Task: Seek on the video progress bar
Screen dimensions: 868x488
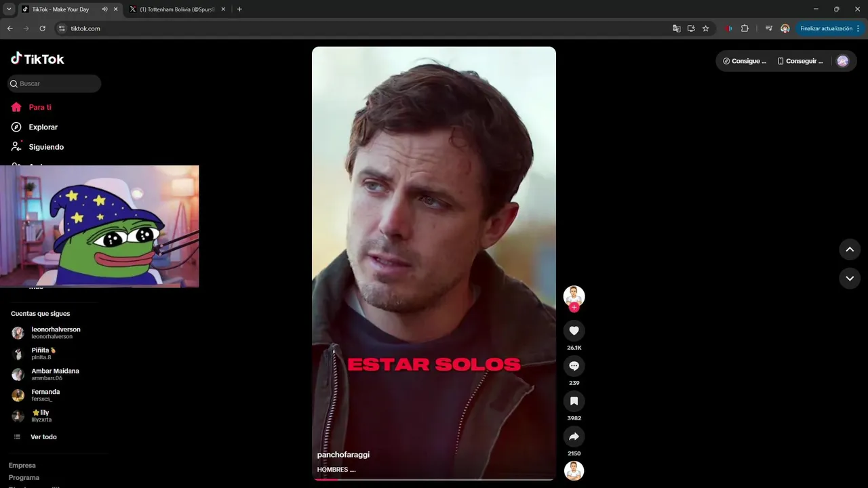Action: coord(434,480)
